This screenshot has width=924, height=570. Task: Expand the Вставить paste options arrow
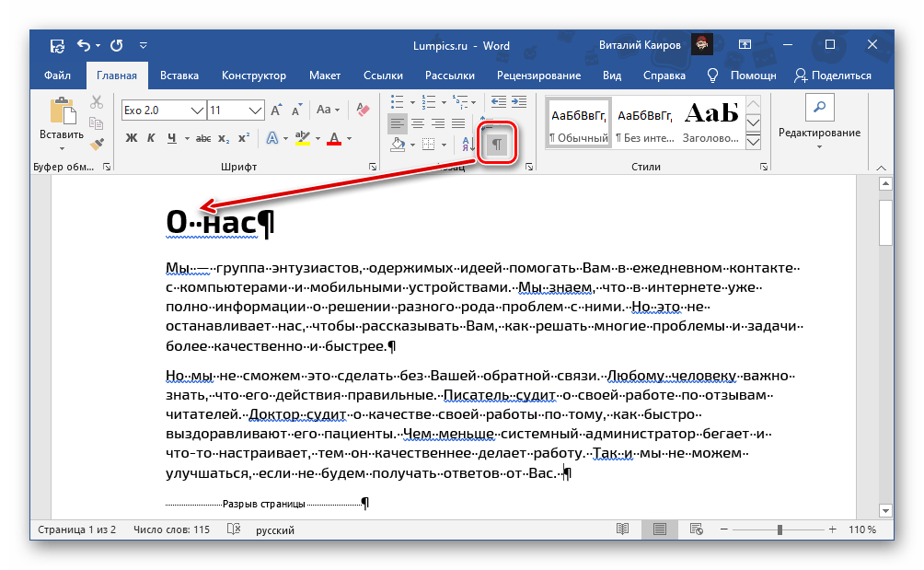[x=62, y=148]
